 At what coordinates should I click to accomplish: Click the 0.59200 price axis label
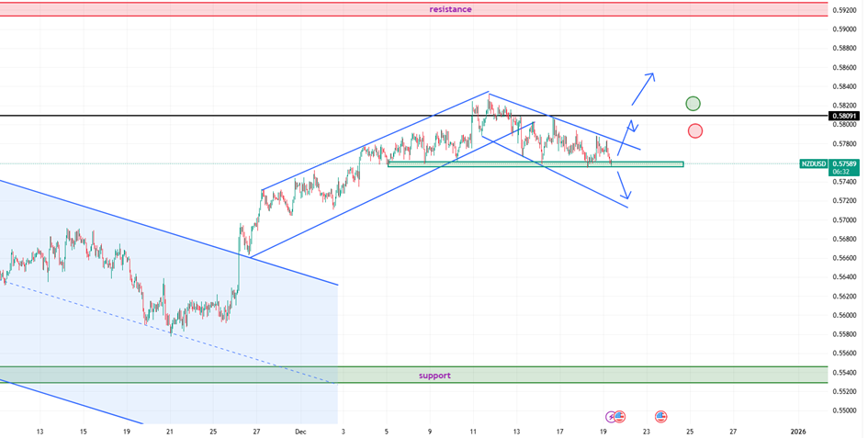click(x=844, y=10)
